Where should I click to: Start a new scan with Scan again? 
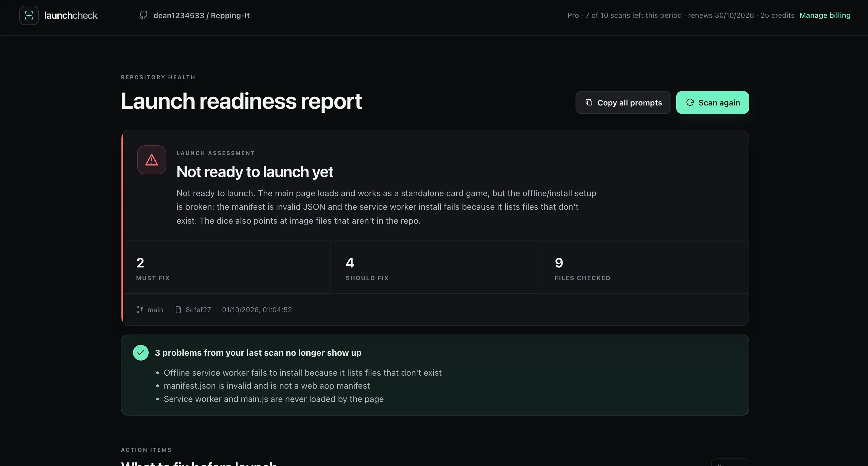(712, 102)
